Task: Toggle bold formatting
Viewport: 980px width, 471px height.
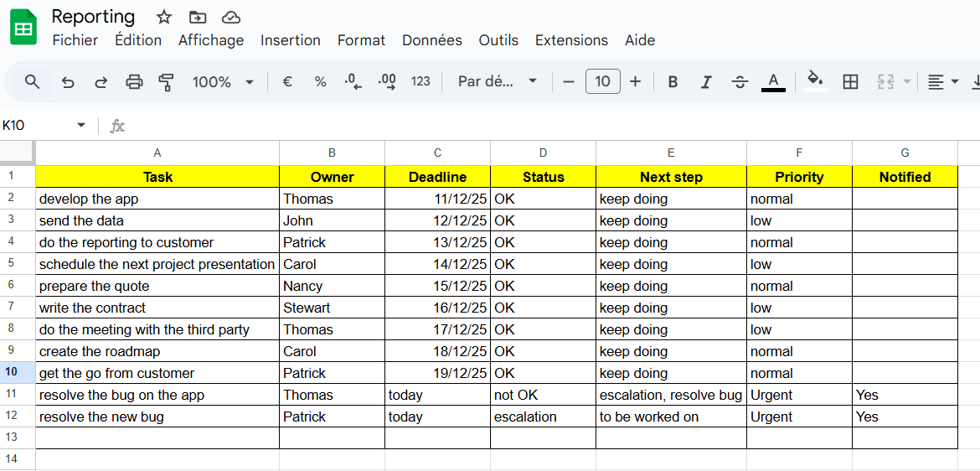Action: click(673, 81)
